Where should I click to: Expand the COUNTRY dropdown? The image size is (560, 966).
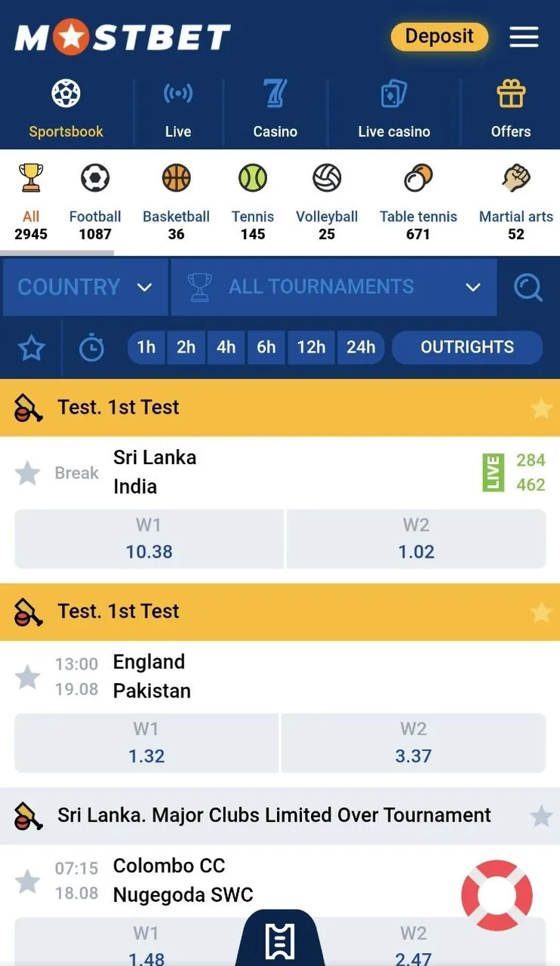(x=85, y=288)
